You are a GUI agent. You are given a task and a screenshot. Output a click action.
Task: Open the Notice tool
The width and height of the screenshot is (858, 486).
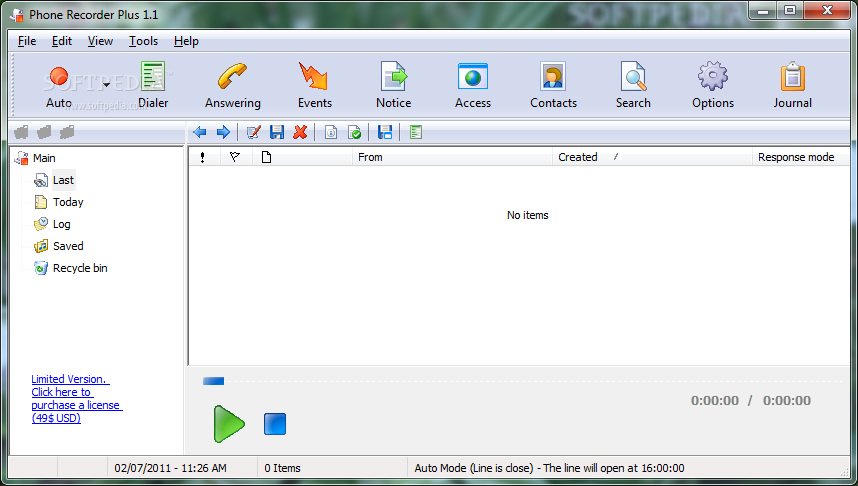click(x=393, y=85)
